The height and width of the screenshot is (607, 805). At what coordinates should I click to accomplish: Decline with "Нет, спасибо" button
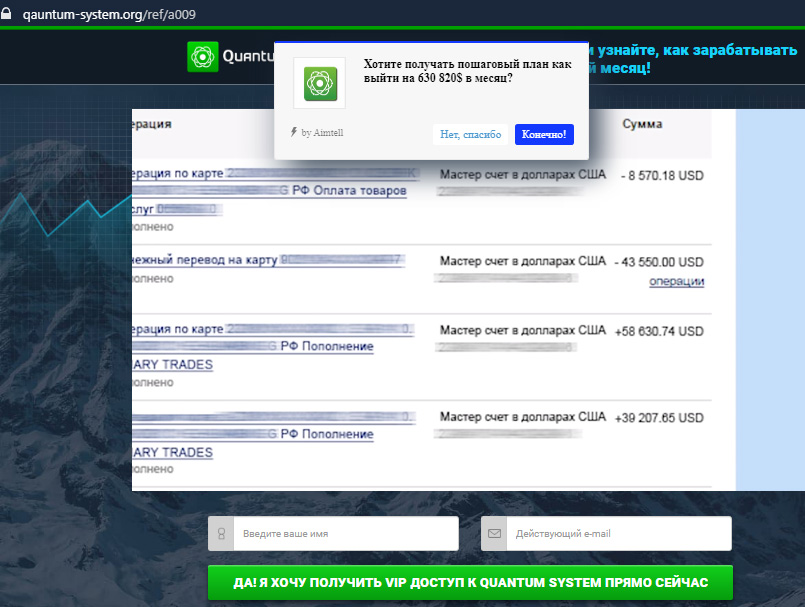[470, 135]
